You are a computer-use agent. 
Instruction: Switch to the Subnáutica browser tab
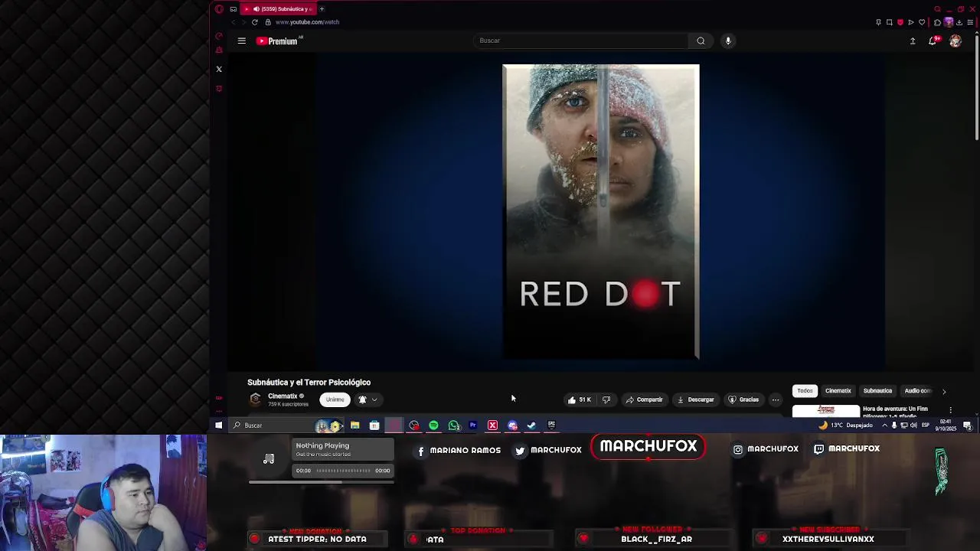point(279,9)
